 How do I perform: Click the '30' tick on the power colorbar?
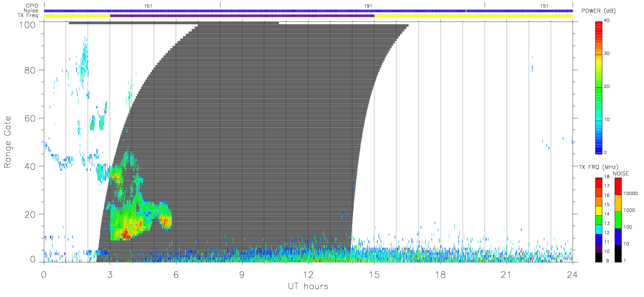click(x=606, y=54)
